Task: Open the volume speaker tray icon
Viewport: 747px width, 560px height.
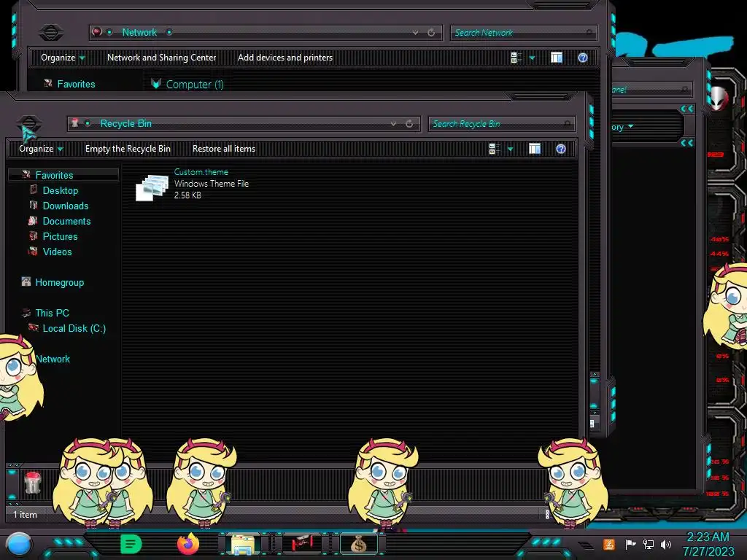Action: (666, 544)
